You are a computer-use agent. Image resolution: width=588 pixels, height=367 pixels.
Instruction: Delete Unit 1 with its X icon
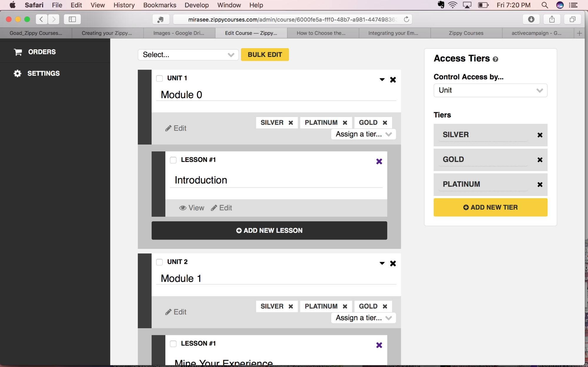[393, 80]
